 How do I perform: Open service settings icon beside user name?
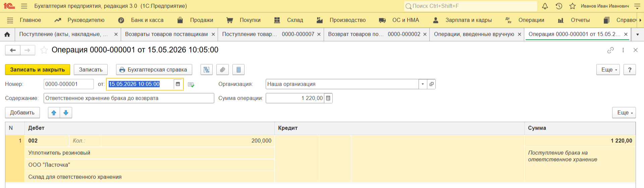click(637, 6)
